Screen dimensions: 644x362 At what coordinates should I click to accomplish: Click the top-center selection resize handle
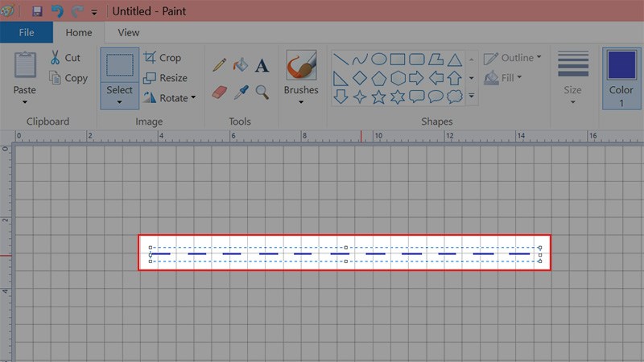point(345,248)
